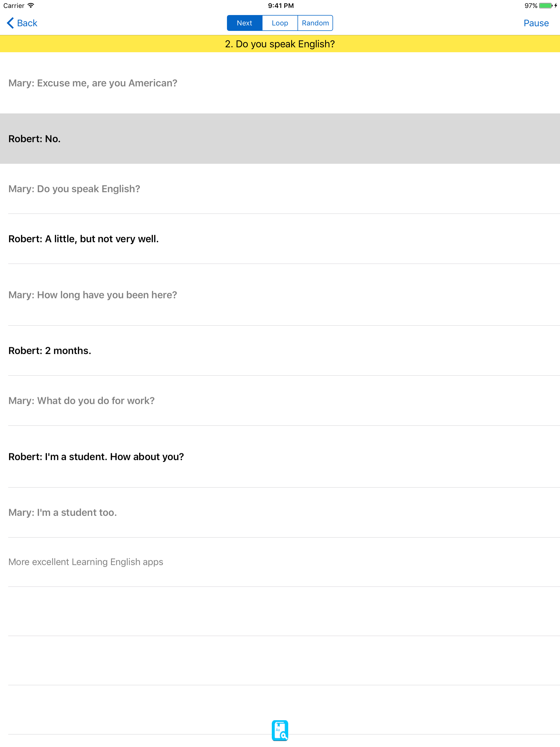Pause the conversation audio
The image size is (560, 747).
[x=536, y=23]
